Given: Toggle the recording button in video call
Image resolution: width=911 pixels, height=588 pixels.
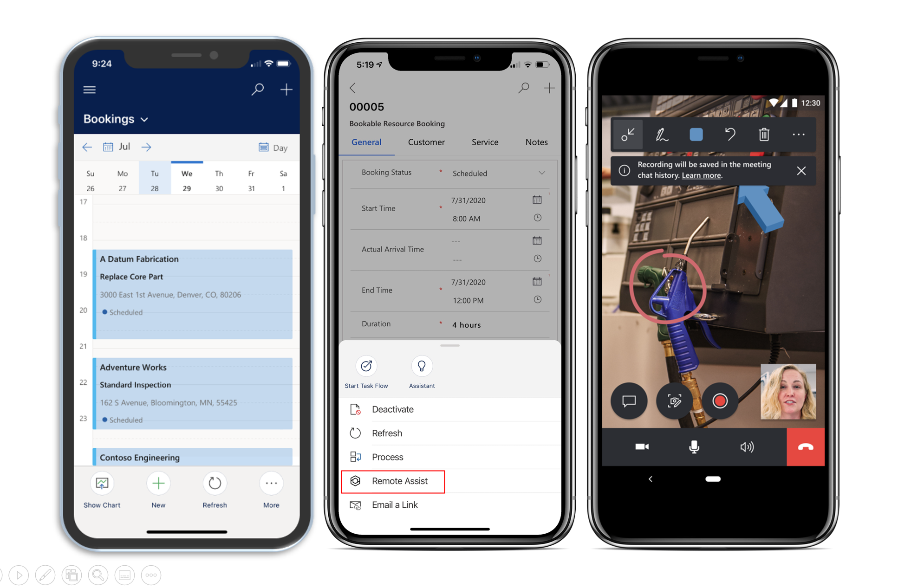Looking at the screenshot, I should (x=718, y=400).
